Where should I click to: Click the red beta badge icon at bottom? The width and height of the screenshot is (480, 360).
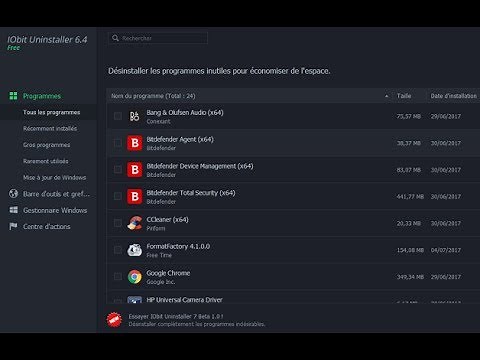click(114, 320)
